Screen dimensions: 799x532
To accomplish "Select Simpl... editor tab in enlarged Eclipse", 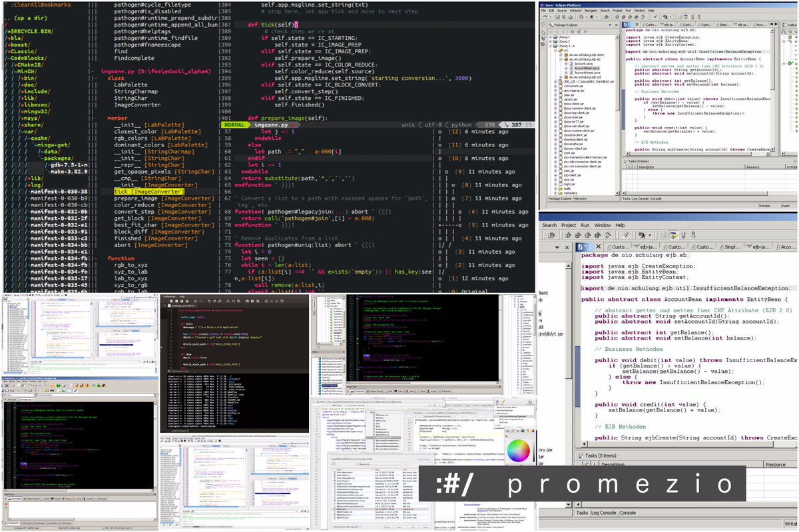I will tap(730, 247).
